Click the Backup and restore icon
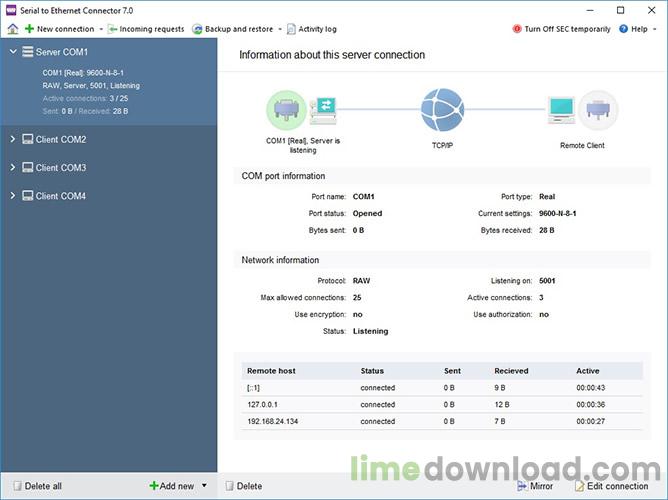Screen dimensions: 668x500 (x=197, y=29)
